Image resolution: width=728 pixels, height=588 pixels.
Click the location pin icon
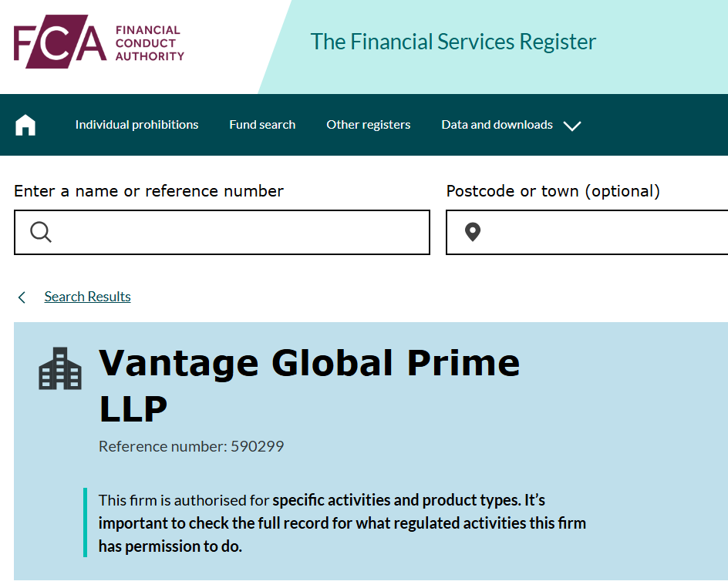click(x=473, y=232)
